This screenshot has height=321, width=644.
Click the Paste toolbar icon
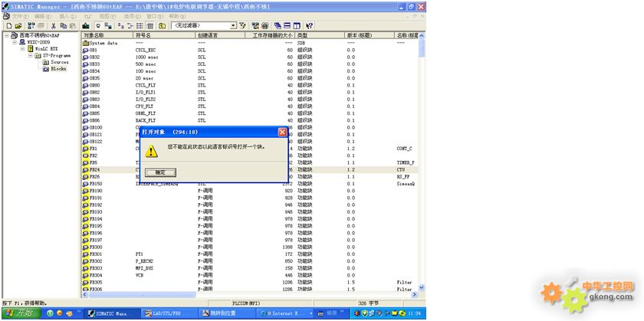point(72,26)
